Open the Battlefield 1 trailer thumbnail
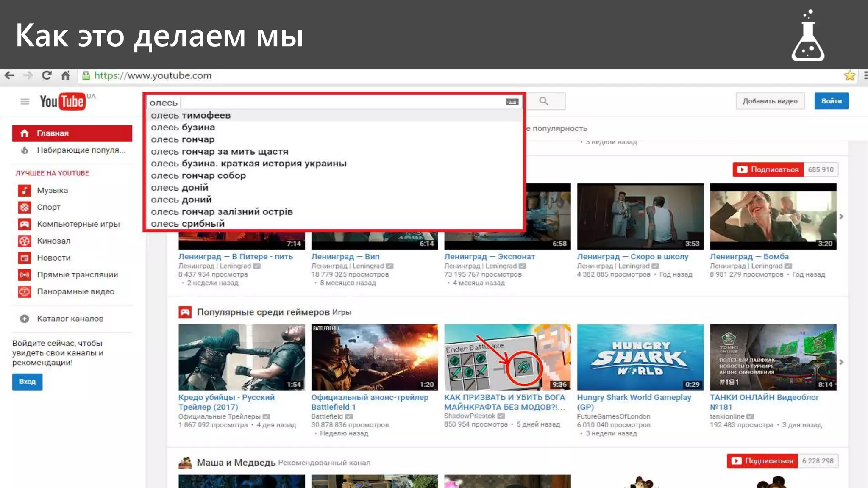The height and width of the screenshot is (488, 868). point(375,357)
